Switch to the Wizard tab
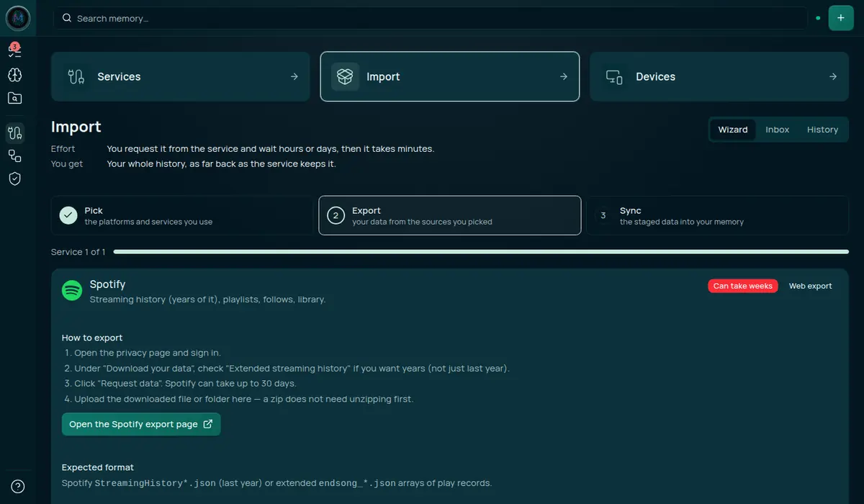Screen dimensions: 864x504 (x=733, y=130)
